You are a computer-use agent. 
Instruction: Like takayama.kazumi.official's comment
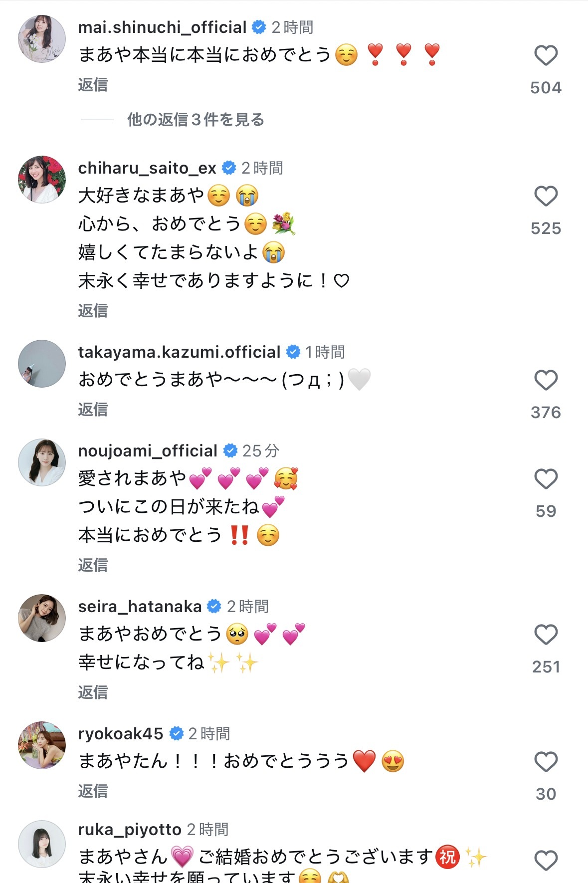[546, 380]
